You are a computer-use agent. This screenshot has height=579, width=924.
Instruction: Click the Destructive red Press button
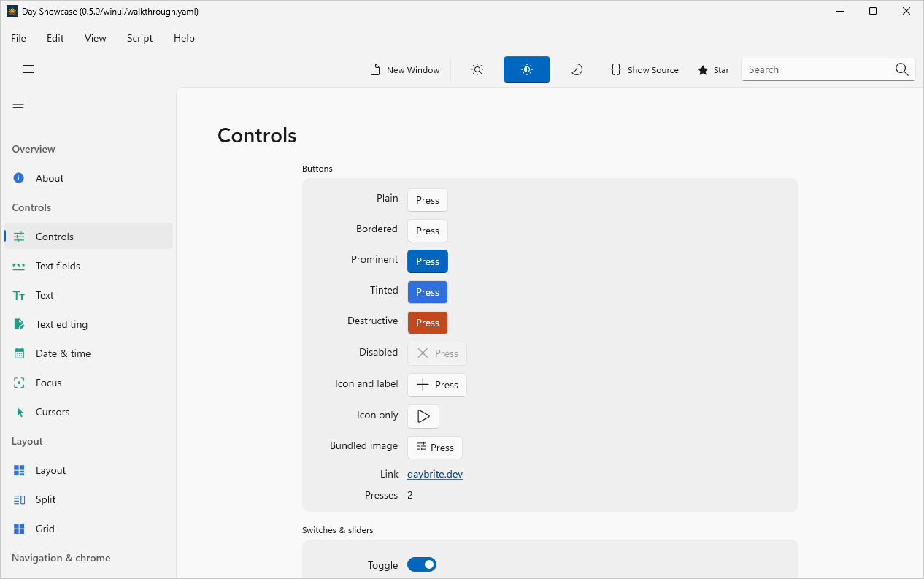pyautogui.click(x=428, y=323)
